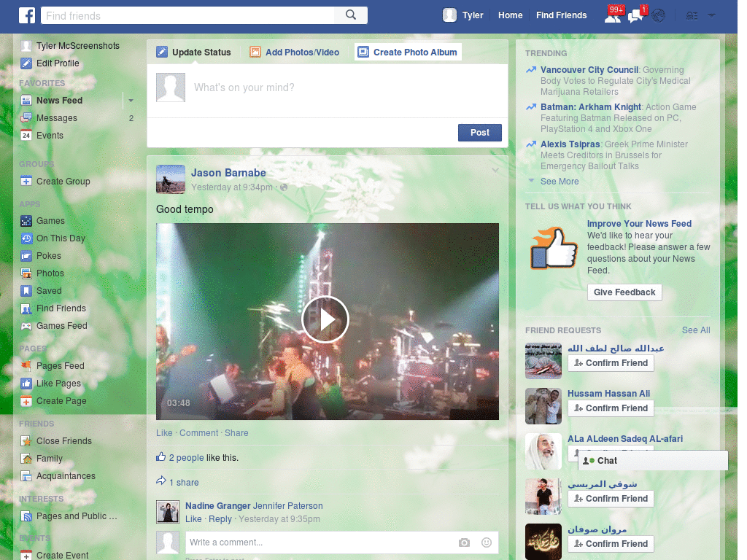Image resolution: width=747 pixels, height=560 pixels.
Task: Click the Facebook logo icon
Action: click(27, 15)
